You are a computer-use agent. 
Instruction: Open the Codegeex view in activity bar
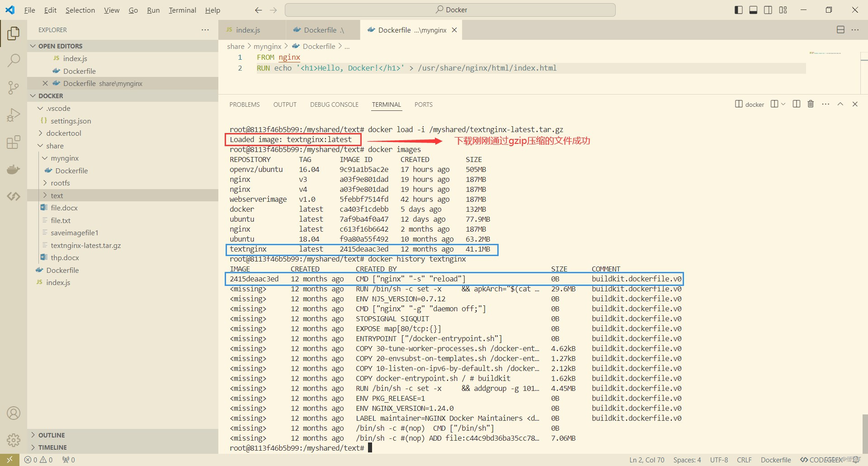click(x=14, y=196)
